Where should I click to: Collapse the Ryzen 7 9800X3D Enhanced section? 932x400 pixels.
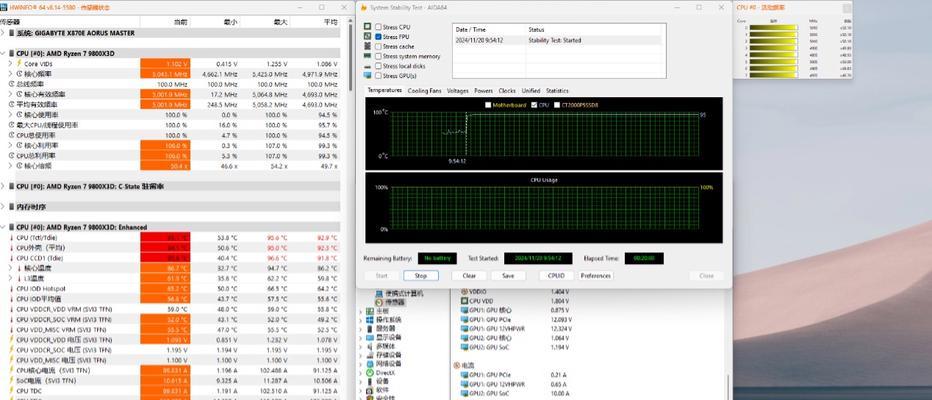coord(3,227)
